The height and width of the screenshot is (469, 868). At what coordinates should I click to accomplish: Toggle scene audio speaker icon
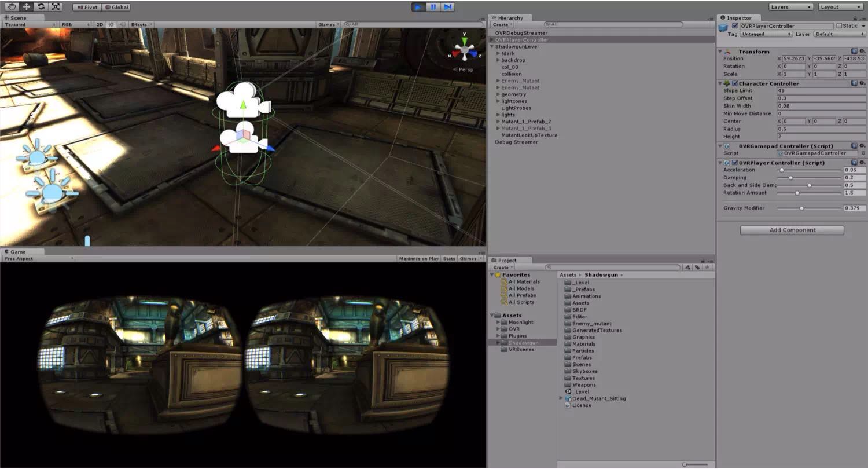[122, 25]
